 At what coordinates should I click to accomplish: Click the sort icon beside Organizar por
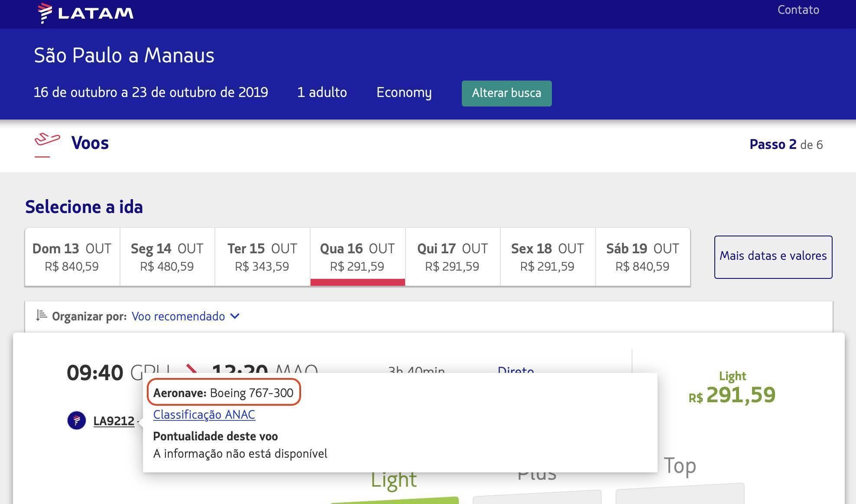tap(42, 316)
